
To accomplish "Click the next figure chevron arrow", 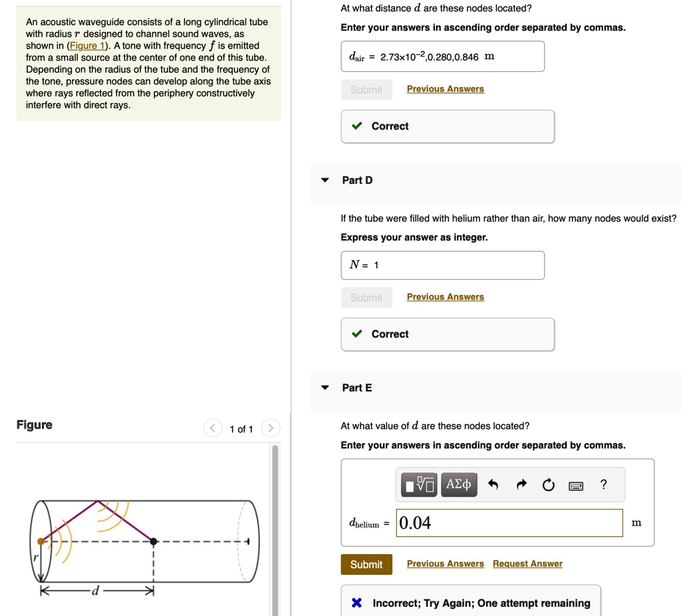I will pyautogui.click(x=270, y=428).
